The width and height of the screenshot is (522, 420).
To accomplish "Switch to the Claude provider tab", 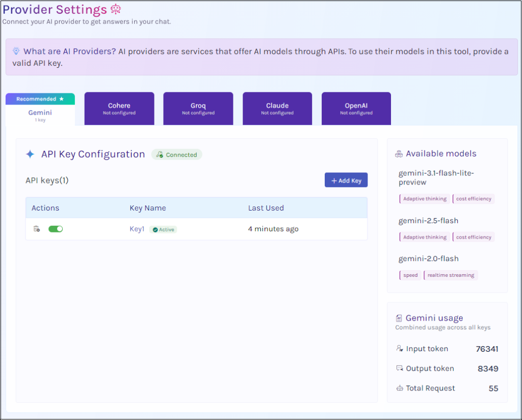I will pos(277,109).
